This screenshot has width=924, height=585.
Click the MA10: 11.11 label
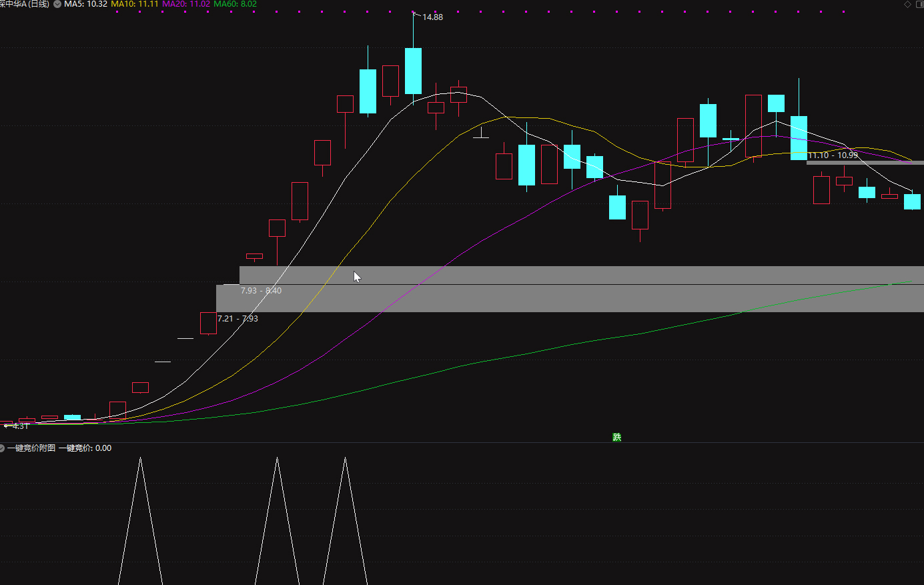[135, 4]
